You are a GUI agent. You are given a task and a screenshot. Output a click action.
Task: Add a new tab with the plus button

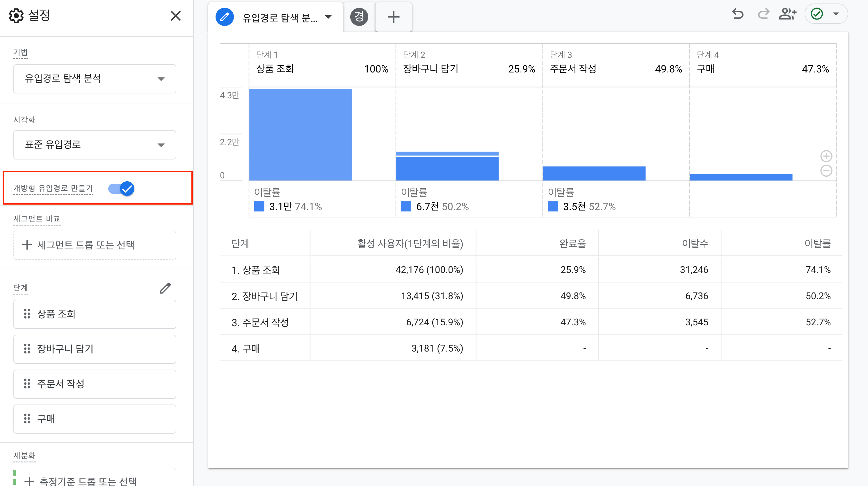point(393,17)
